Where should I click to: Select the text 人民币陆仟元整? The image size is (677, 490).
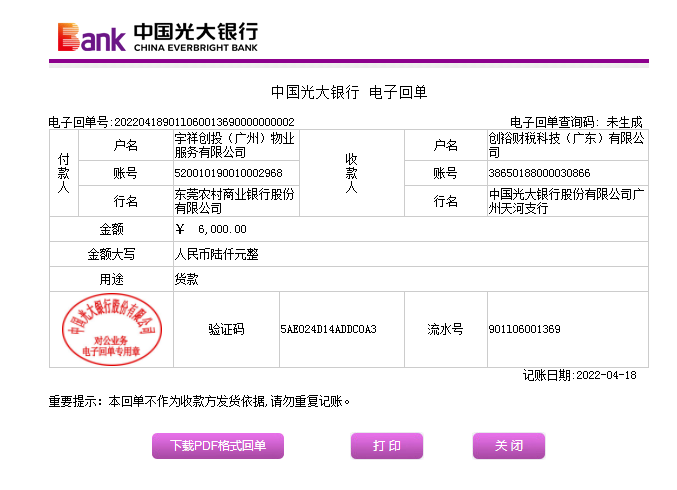click(216, 254)
